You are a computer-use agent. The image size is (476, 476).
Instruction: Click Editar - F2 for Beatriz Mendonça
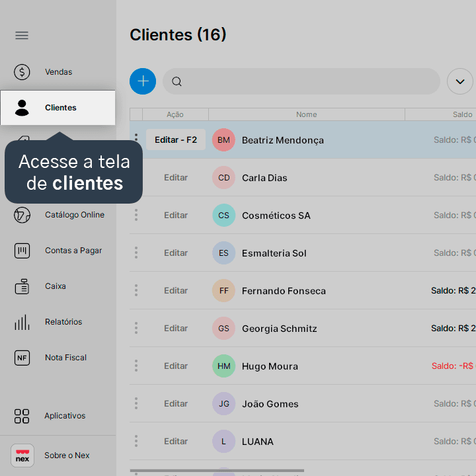tap(176, 139)
